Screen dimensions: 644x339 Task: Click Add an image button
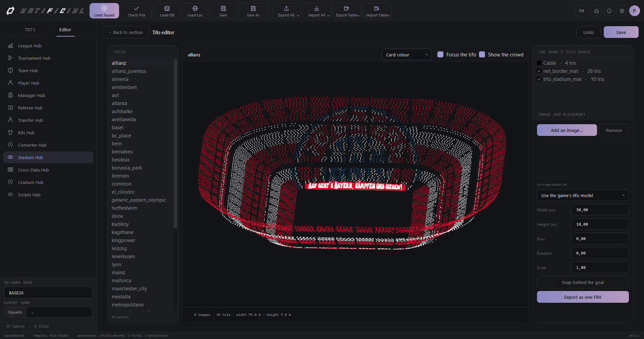[x=567, y=130]
